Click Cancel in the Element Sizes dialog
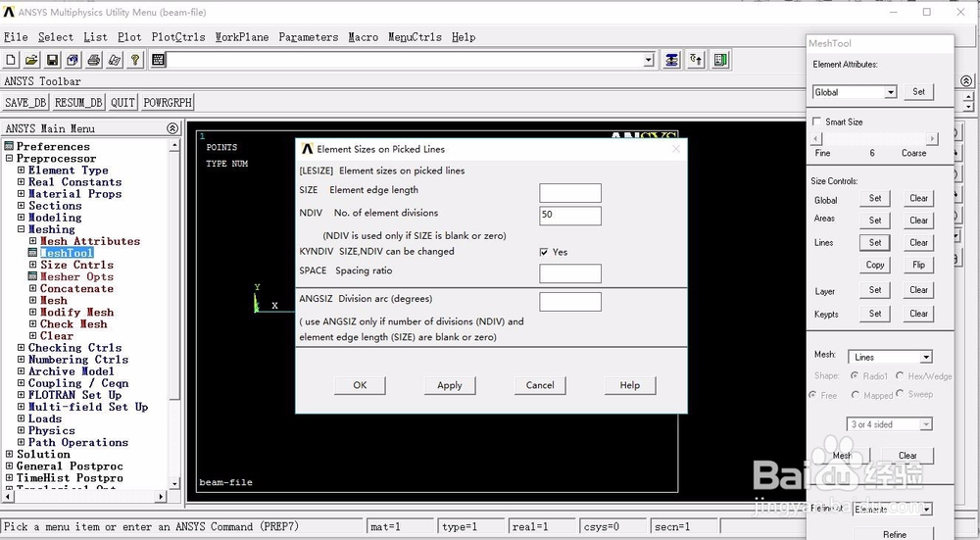980x540 pixels. tap(540, 385)
